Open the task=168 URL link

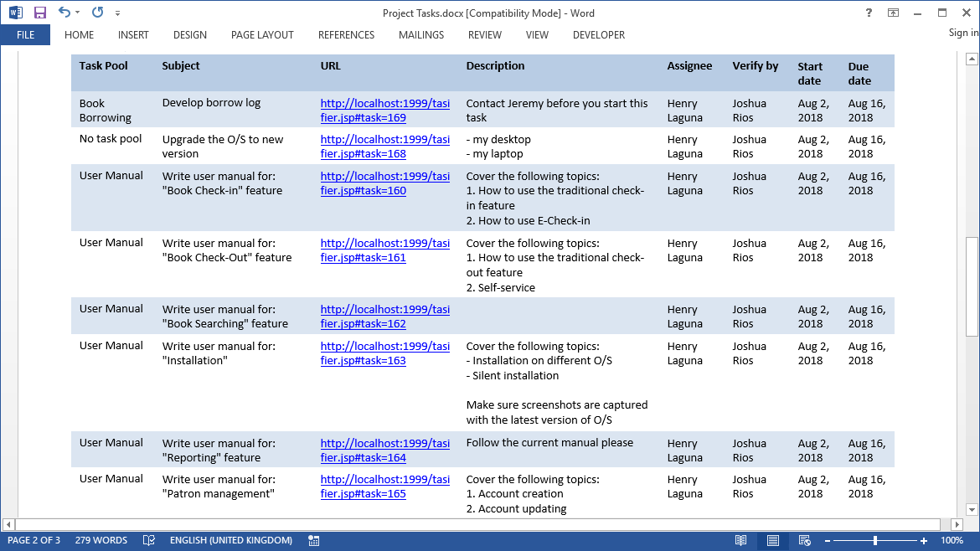pos(384,147)
